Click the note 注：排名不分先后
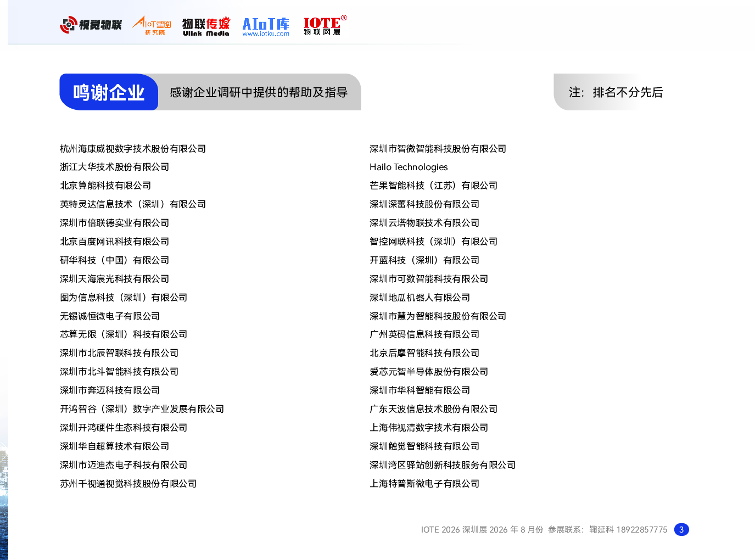This screenshot has width=755, height=560. pyautogui.click(x=616, y=92)
